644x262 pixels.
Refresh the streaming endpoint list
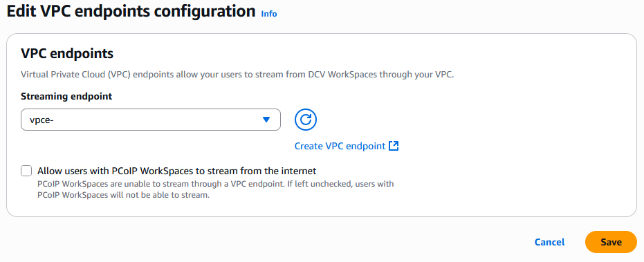[x=305, y=120]
